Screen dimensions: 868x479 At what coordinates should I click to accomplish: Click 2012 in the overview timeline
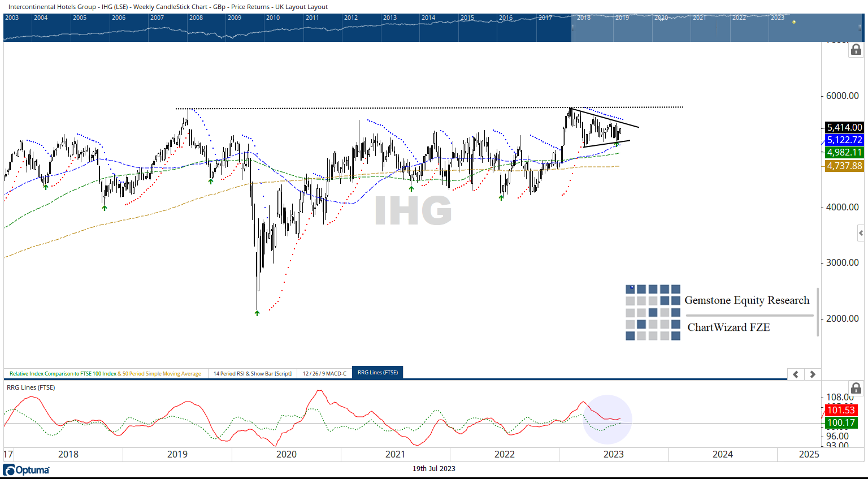[x=351, y=18]
